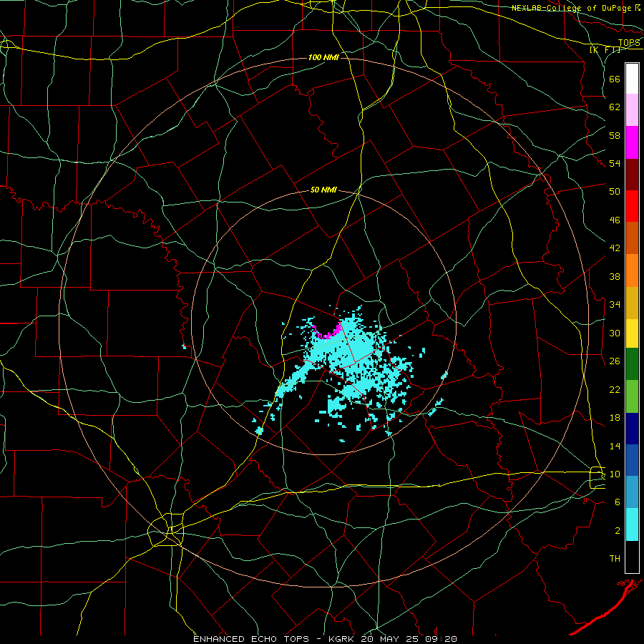Pick the magenta swatch in the color scale
Viewport: 644px width, 644px height.
[x=632, y=142]
